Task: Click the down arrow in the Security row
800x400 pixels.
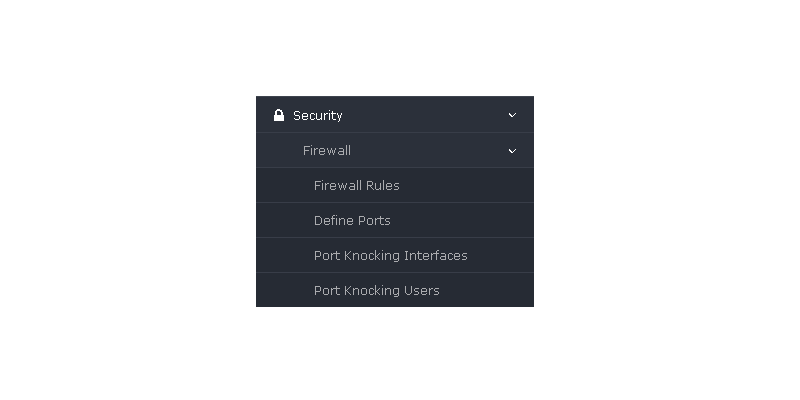Action: coord(512,115)
